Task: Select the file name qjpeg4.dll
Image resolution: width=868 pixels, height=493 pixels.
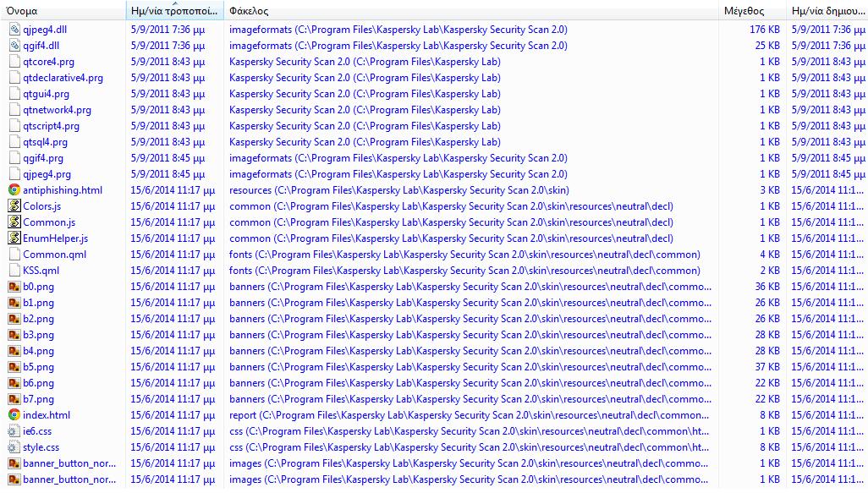Action: [x=45, y=30]
